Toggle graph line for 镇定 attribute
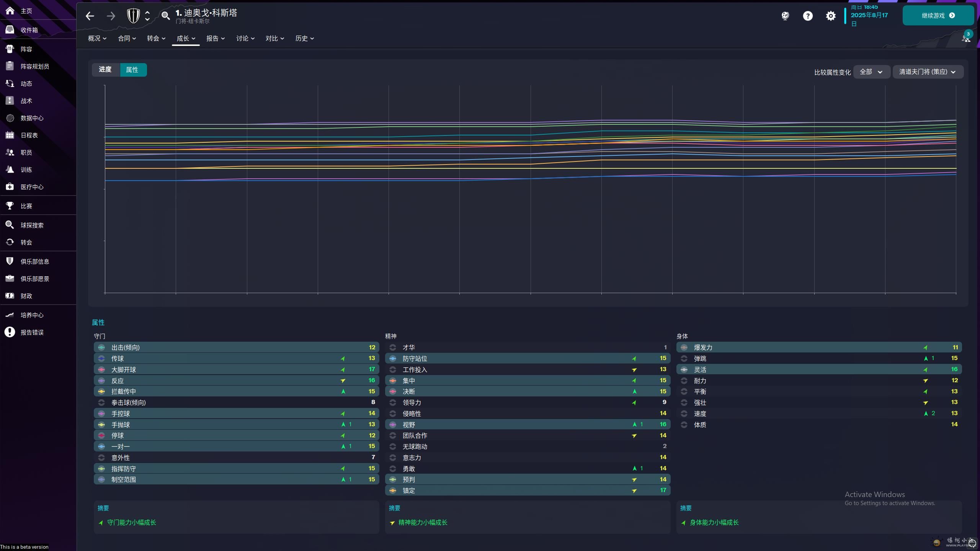Screen dimensions: 980x551 pyautogui.click(x=393, y=491)
